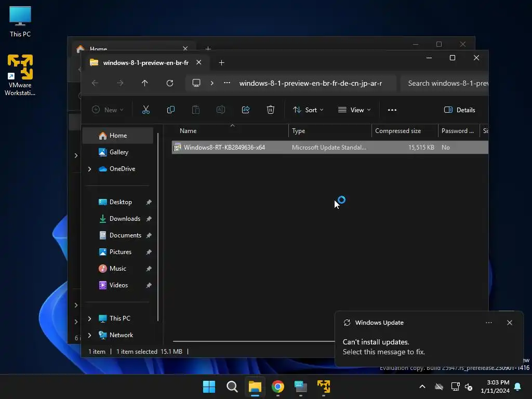Add a new File Explorer tab
The image size is (532, 399).
click(x=221, y=63)
